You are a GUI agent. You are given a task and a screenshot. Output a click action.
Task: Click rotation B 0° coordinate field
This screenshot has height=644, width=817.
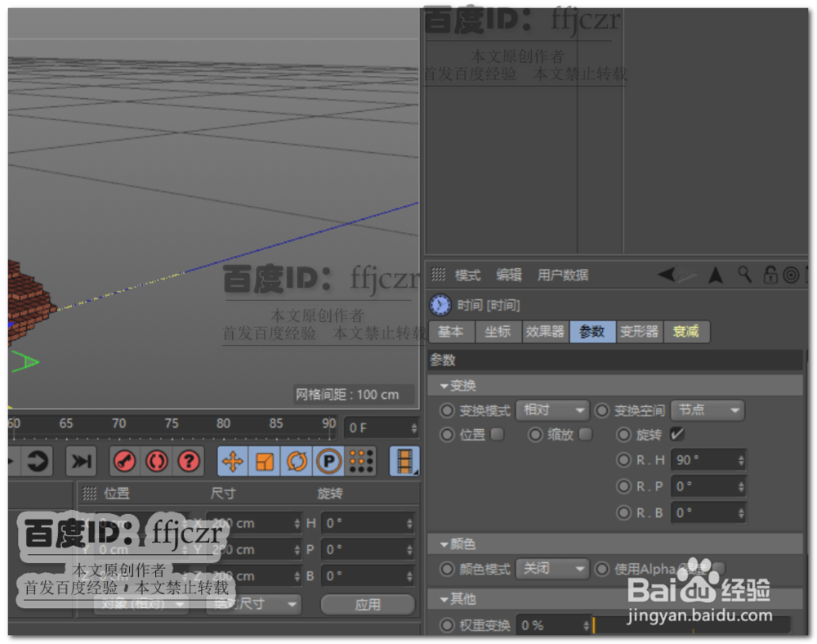[368, 576]
